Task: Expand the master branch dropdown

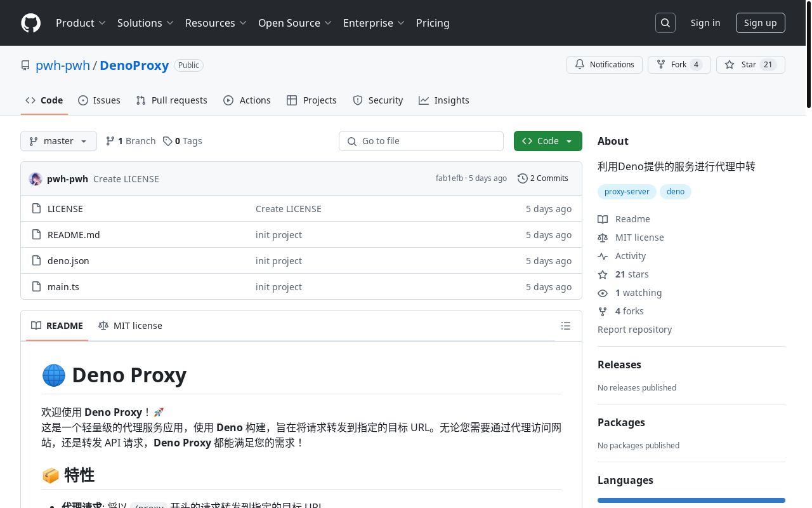Action: click(58, 141)
